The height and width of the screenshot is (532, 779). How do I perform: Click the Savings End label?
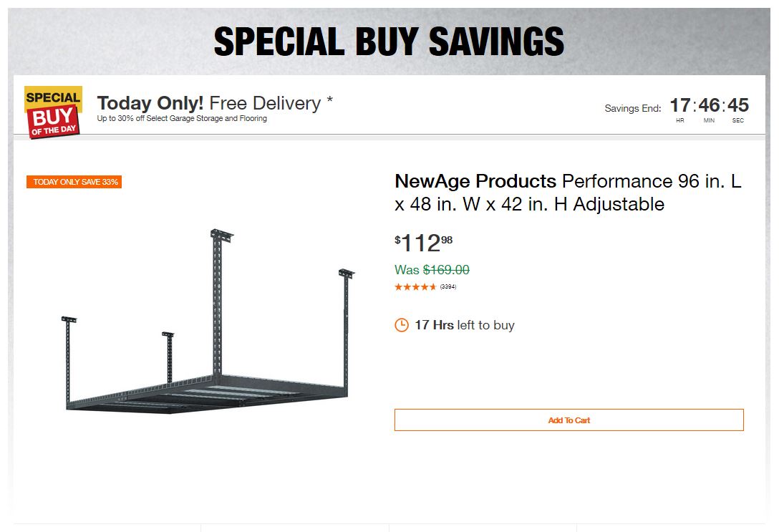click(x=633, y=109)
